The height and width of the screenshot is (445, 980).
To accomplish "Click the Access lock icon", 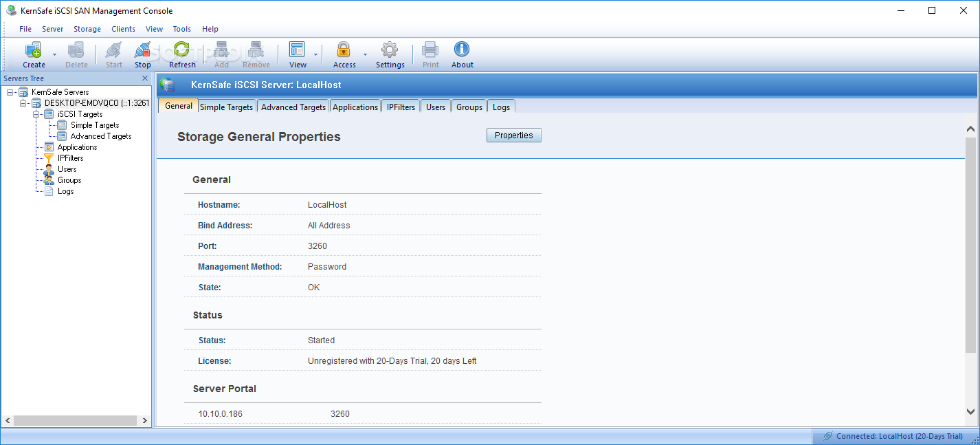I will (344, 50).
